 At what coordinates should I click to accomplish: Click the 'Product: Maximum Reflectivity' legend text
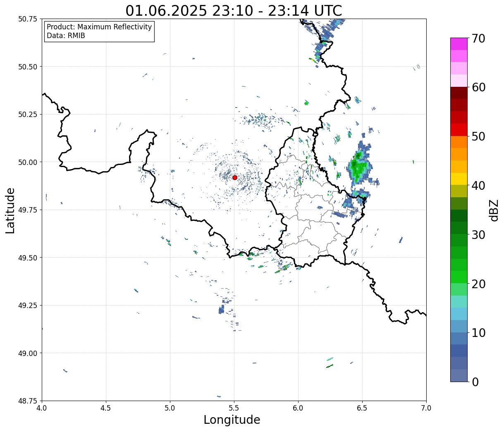click(x=99, y=27)
